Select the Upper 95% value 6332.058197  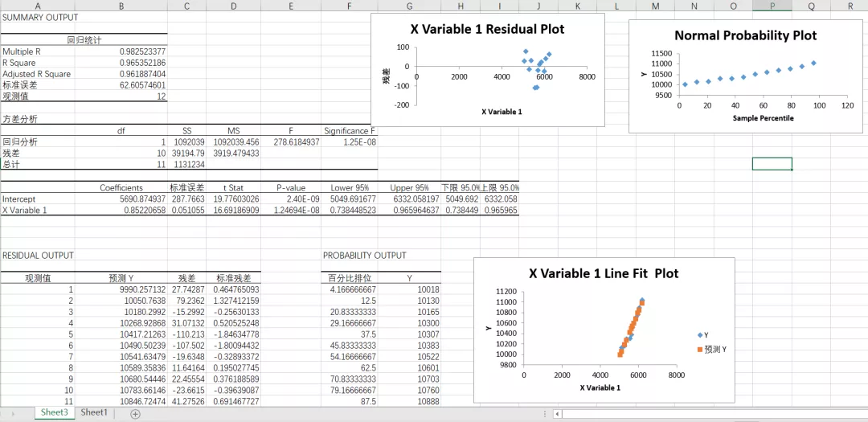tap(409, 199)
